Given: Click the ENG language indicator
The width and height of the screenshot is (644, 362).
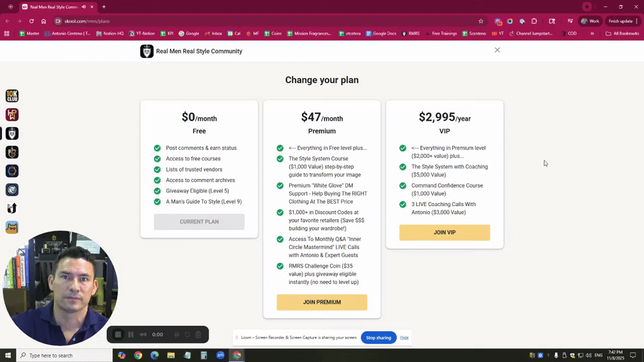Looking at the screenshot, I should click(x=599, y=356).
